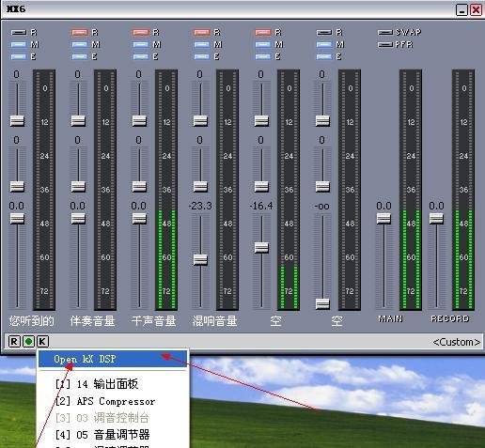Click the 干声音量 level meter
Viewport: 485px width, 448px height.
coord(166,190)
